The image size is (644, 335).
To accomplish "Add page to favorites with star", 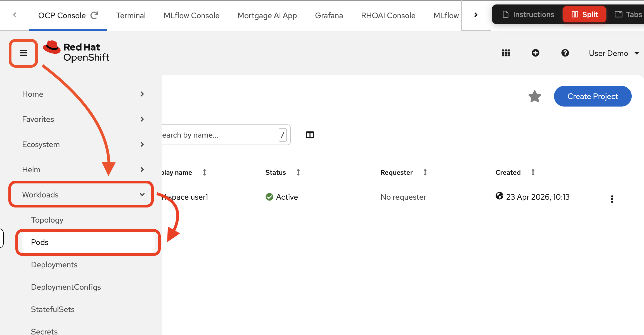I will click(x=535, y=96).
